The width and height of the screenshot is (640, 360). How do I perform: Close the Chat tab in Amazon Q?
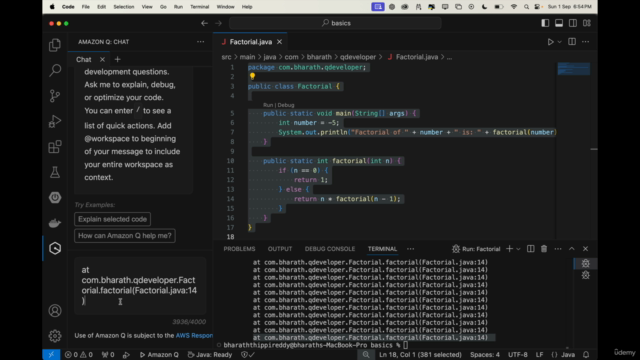102,60
